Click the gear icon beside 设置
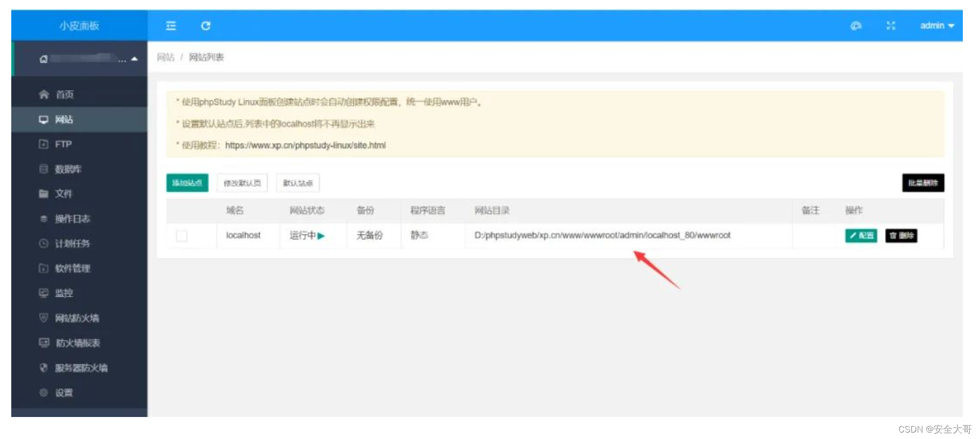The image size is (980, 439). (x=43, y=392)
